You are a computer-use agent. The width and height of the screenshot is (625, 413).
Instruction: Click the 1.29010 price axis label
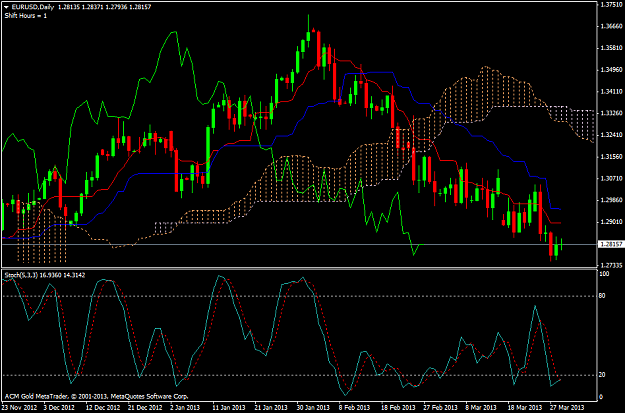(x=611, y=222)
